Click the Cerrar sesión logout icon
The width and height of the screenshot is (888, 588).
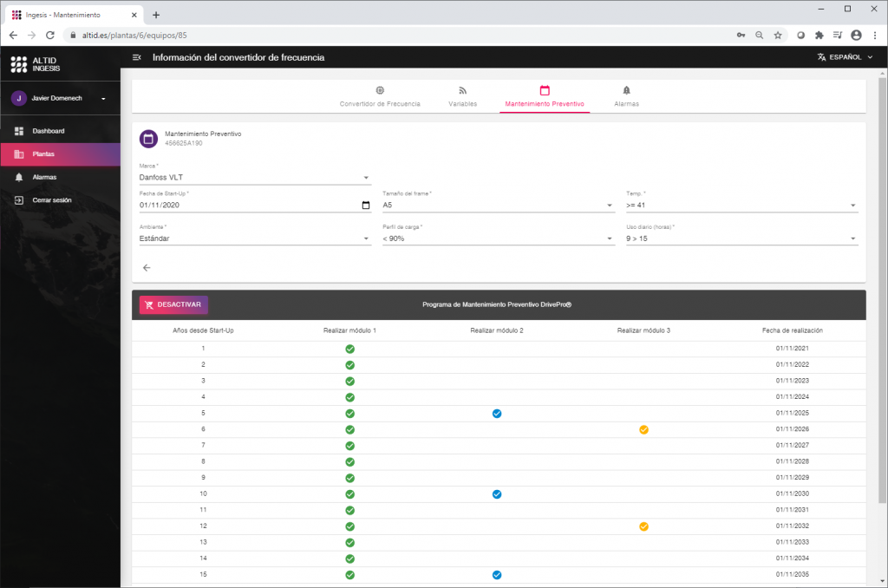pyautogui.click(x=19, y=199)
